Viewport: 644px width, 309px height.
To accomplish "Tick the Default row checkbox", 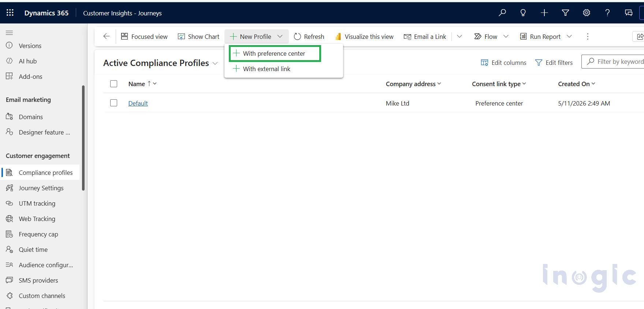I will [113, 103].
